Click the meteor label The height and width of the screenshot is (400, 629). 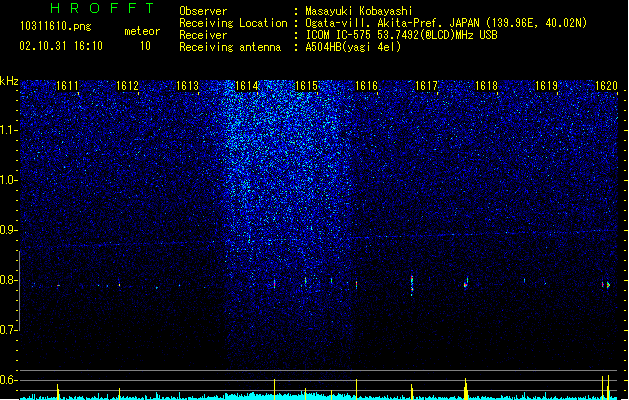click(x=142, y=31)
